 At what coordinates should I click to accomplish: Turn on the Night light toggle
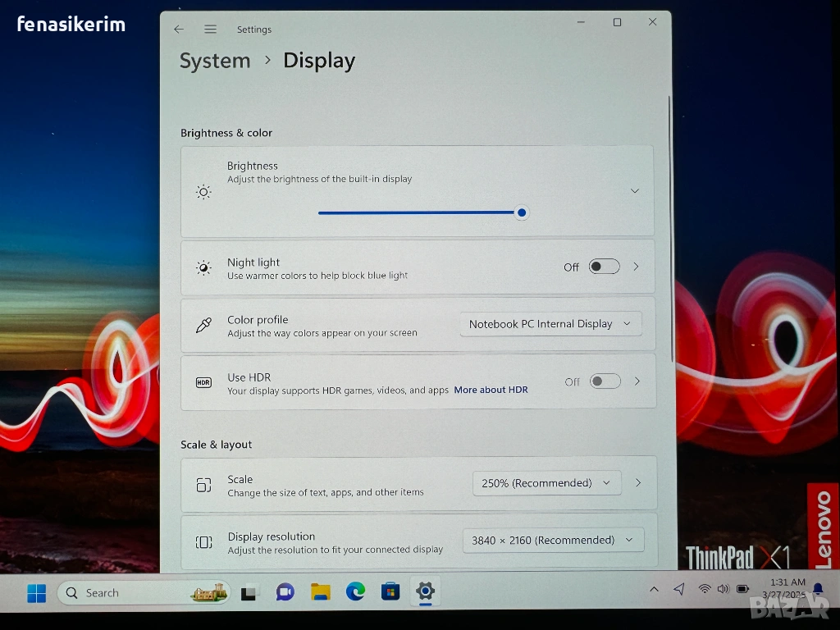(604, 267)
